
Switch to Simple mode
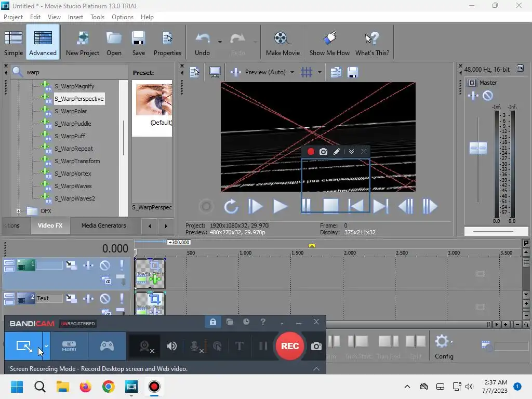[14, 43]
